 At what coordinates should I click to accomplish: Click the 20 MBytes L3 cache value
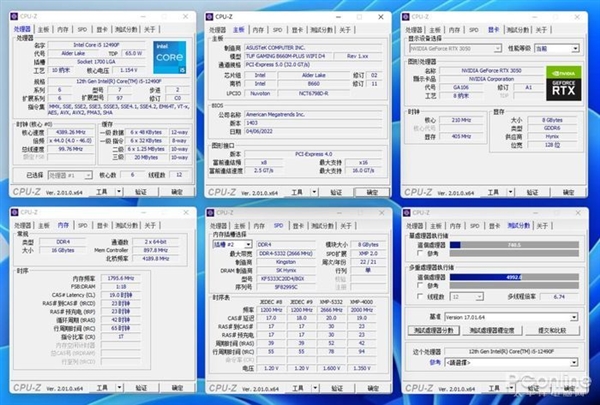pyautogui.click(x=146, y=157)
